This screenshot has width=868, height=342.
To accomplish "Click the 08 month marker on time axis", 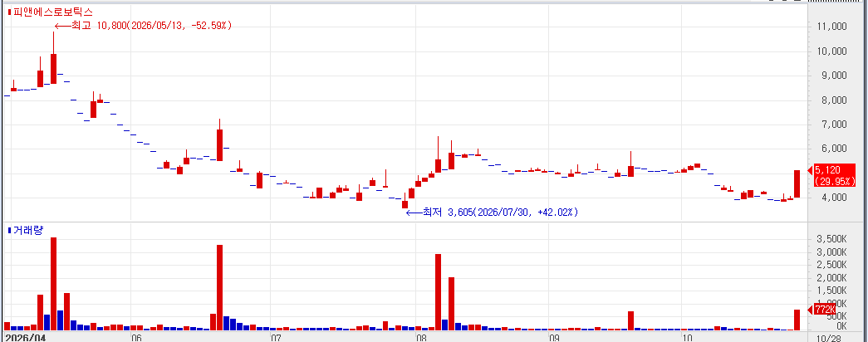I will (422, 338).
